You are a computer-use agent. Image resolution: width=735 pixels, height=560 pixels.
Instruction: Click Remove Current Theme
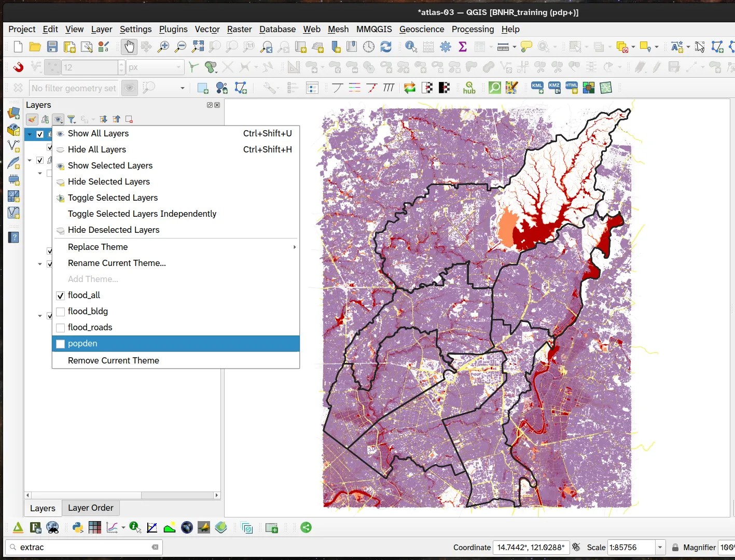[114, 361]
